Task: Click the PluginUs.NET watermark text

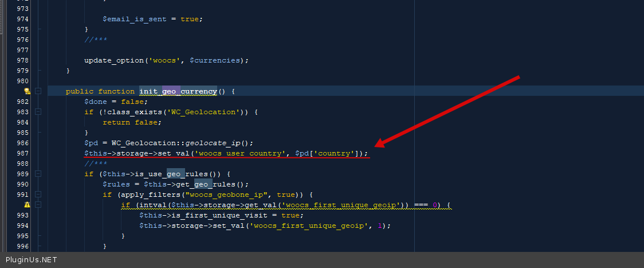Action: [x=31, y=260]
